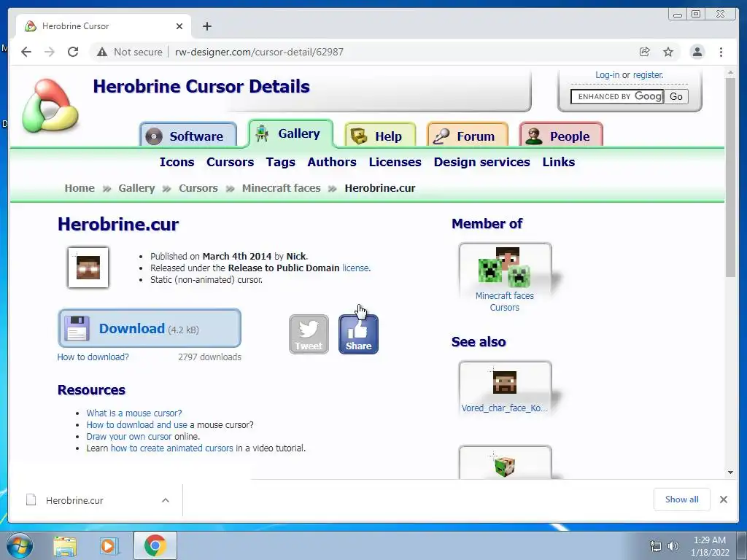Open a new tab with the plus button
Viewport: 747px width, 560px height.
pyautogui.click(x=206, y=26)
